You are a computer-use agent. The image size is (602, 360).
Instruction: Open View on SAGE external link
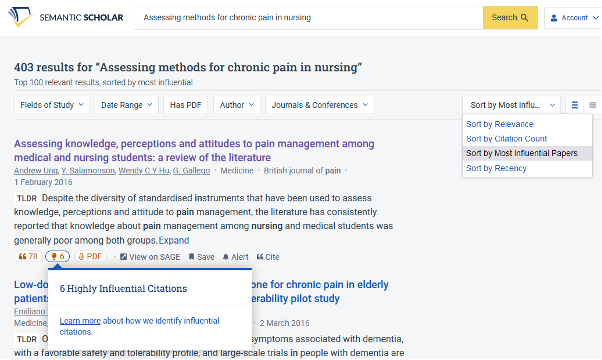click(x=150, y=257)
